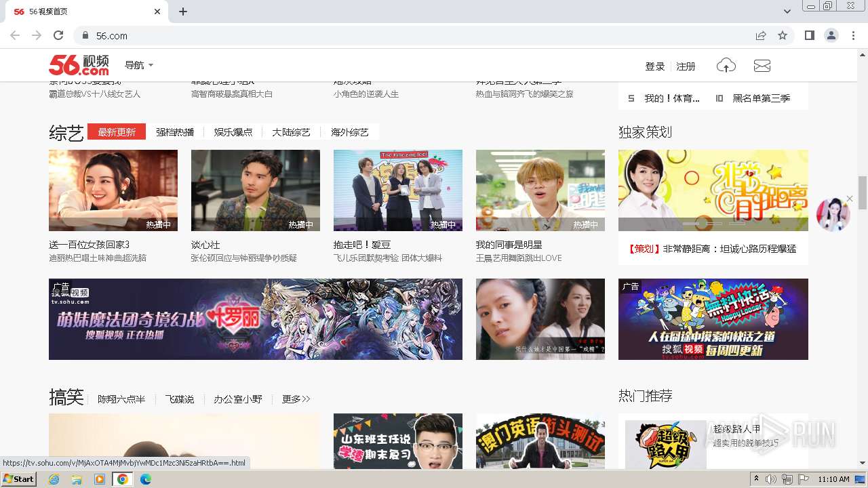Open the mail messages icon
Screen dimensions: 868x488
[x=762, y=66]
